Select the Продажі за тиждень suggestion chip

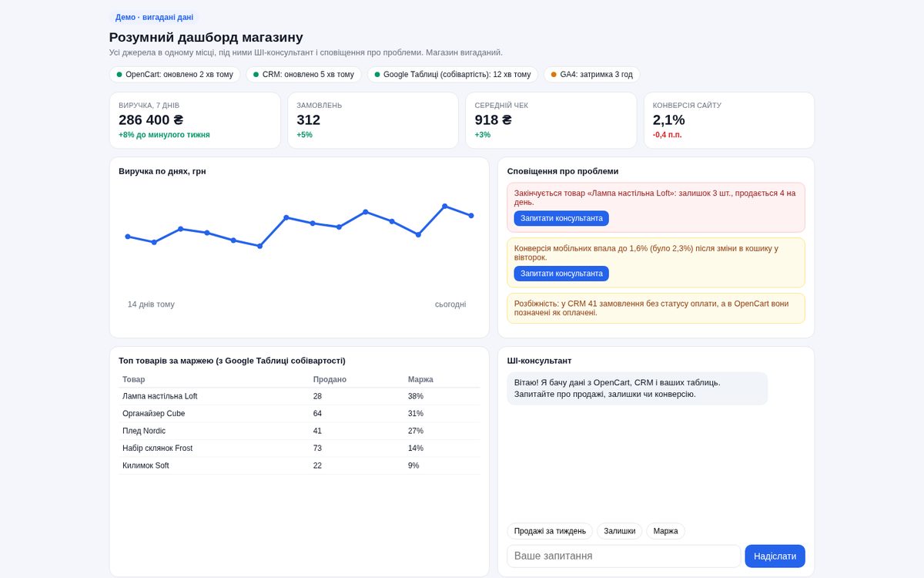click(550, 531)
